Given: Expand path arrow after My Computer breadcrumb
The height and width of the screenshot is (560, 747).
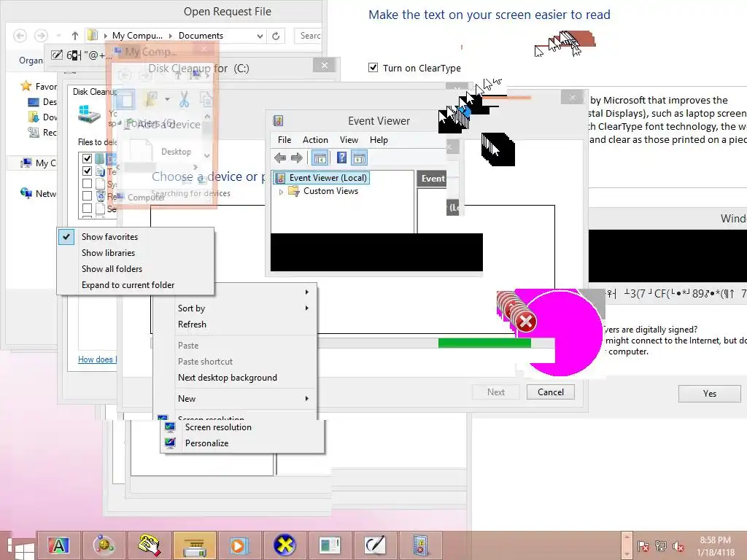Looking at the screenshot, I should click(x=170, y=36).
